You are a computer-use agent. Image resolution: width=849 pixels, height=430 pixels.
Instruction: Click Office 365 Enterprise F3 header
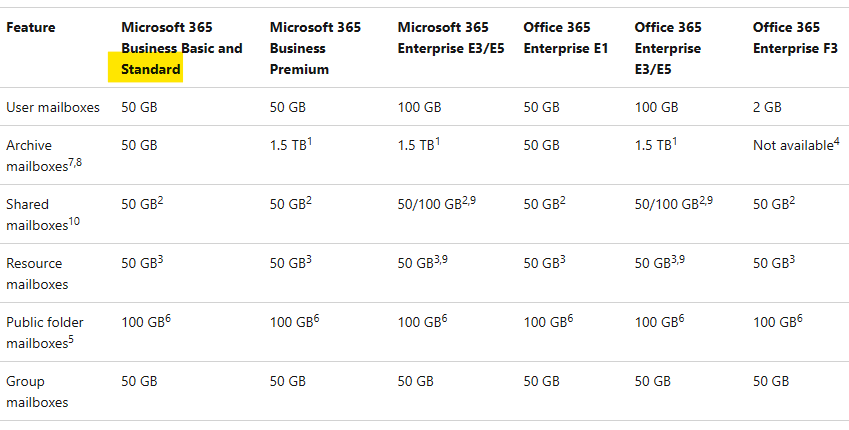pos(795,38)
